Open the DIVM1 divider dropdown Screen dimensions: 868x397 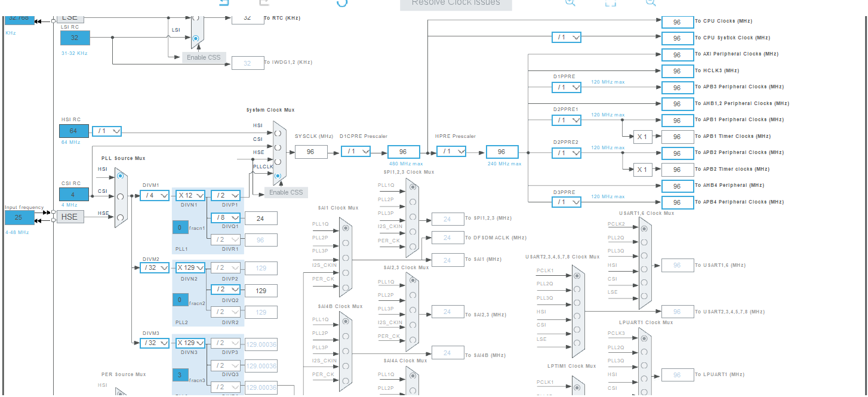(x=154, y=195)
